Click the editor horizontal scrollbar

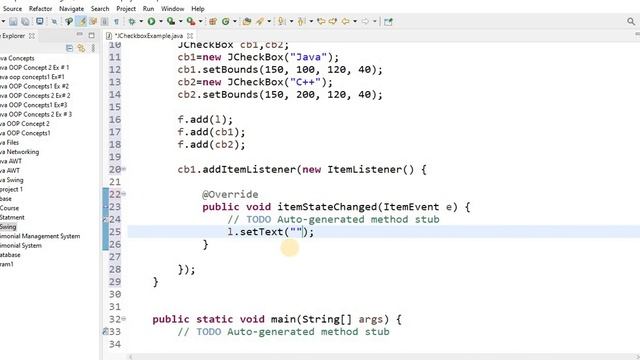coord(384,357)
